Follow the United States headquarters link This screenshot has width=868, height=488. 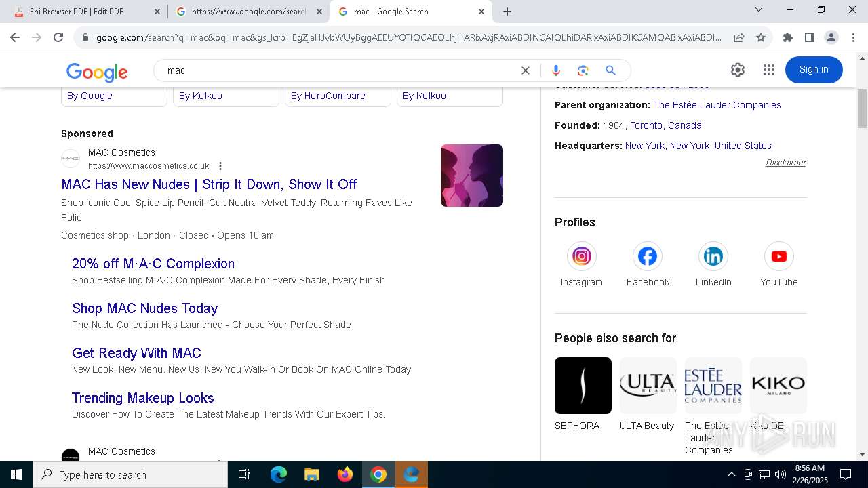point(743,146)
